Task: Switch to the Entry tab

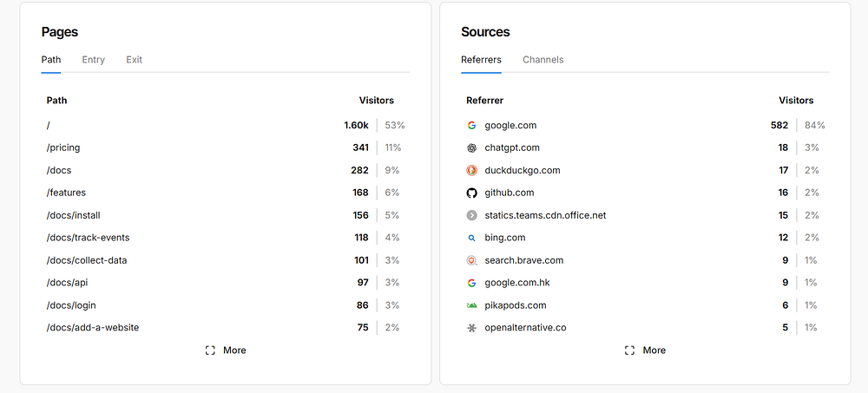Action: pyautogui.click(x=94, y=60)
